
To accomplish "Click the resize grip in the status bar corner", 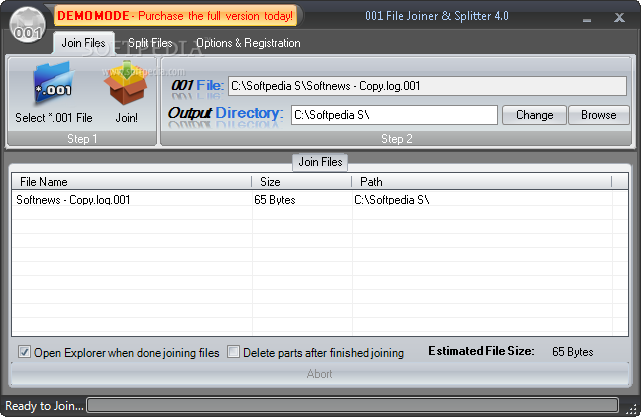I will tap(632, 408).
